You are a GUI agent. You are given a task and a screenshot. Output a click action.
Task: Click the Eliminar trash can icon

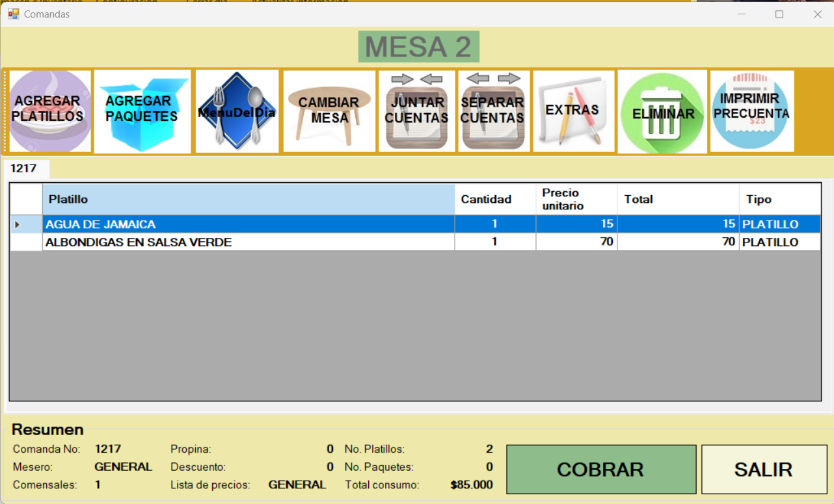662,112
